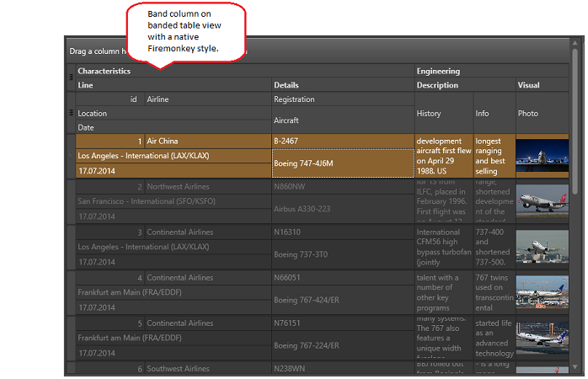Select the N238WN registration cell

pyautogui.click(x=343, y=368)
